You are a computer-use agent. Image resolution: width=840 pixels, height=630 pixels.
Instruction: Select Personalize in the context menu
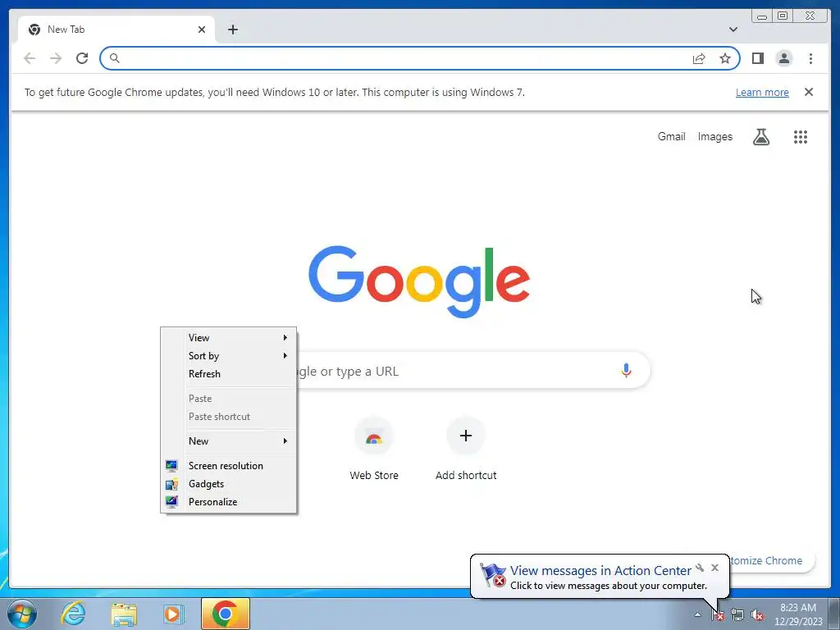pos(229,502)
